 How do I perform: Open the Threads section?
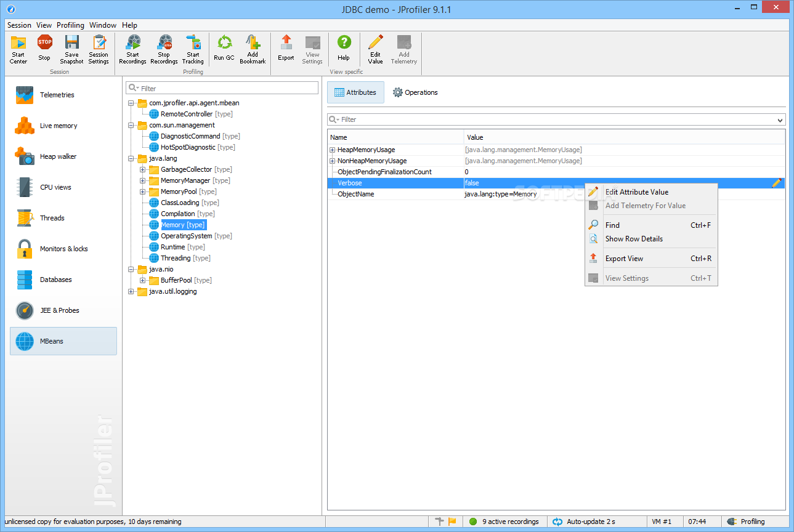pyautogui.click(x=63, y=218)
